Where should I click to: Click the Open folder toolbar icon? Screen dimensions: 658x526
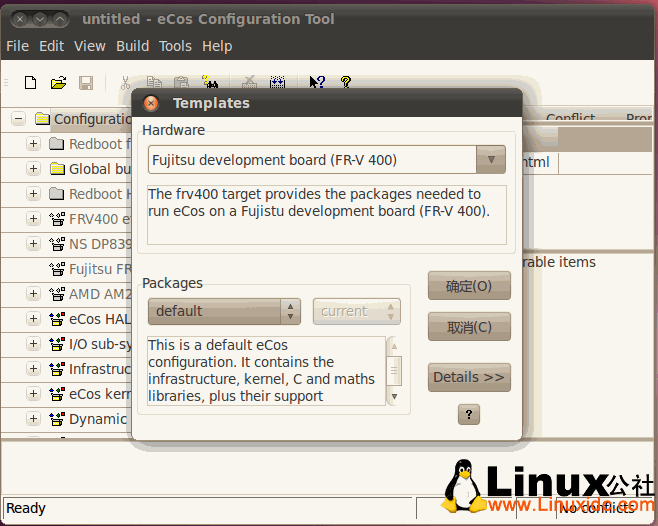(58, 83)
